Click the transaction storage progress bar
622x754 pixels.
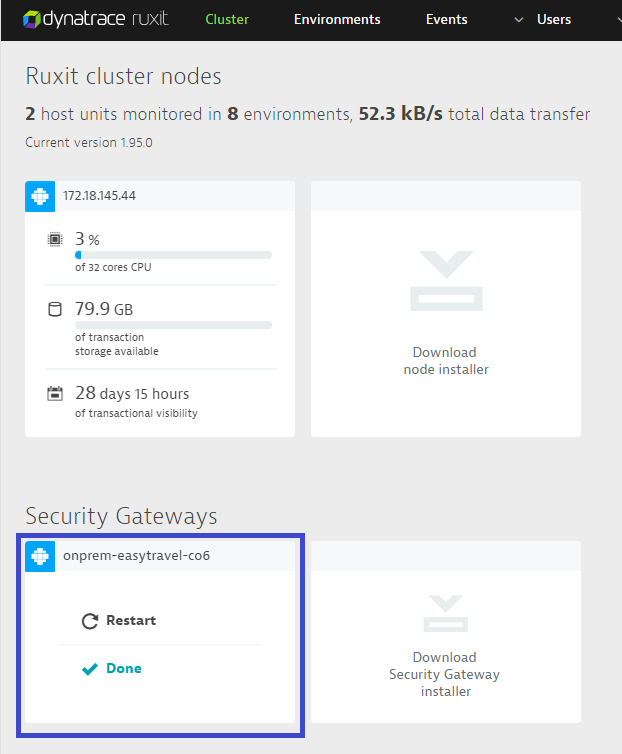pos(173,325)
